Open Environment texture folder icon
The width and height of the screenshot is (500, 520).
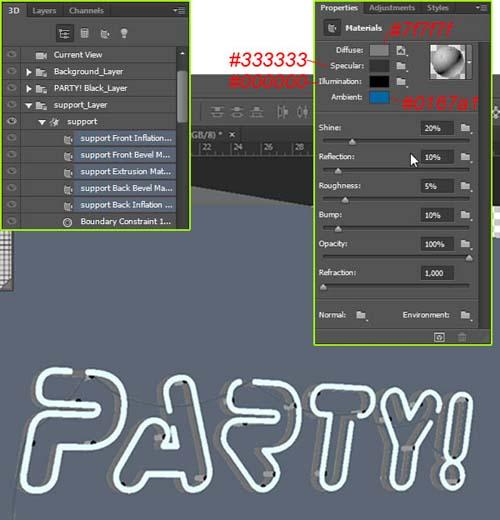[x=466, y=315]
